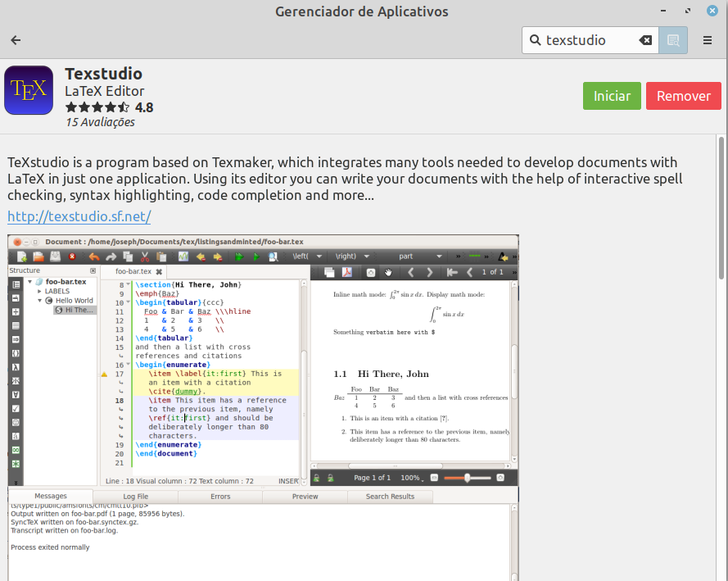Launch Texstudio with the Iniciar button
This screenshot has height=581, width=728.
(x=612, y=96)
